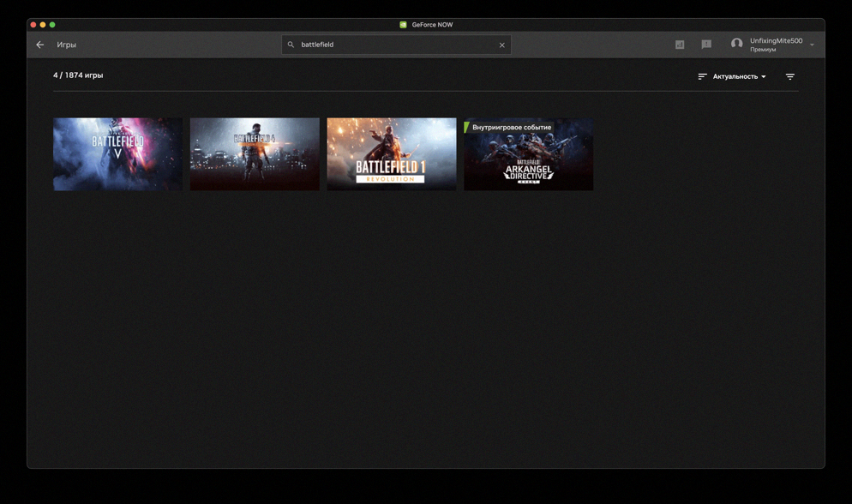Open the filter options icon
This screenshot has height=504, width=852.
pyautogui.click(x=790, y=76)
